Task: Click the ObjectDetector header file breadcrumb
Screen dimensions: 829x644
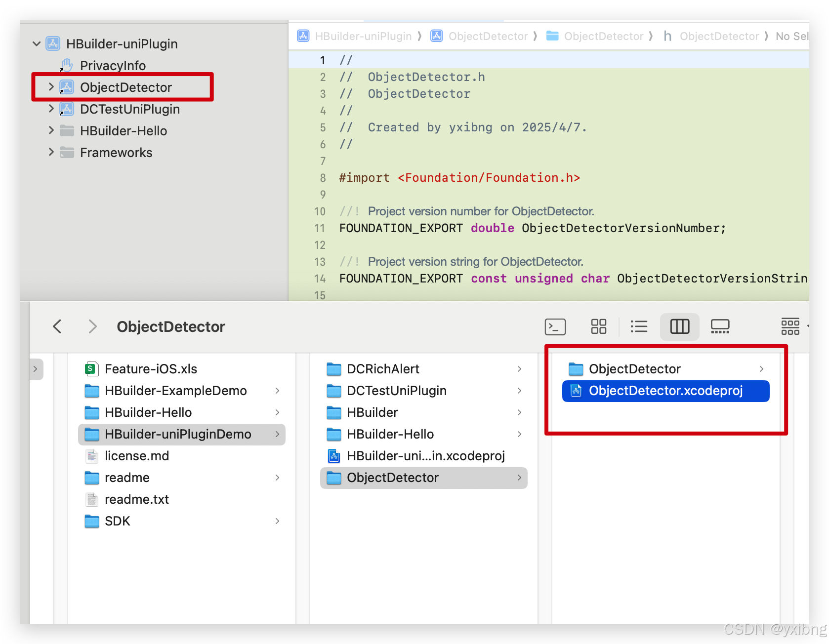Action: tap(719, 36)
